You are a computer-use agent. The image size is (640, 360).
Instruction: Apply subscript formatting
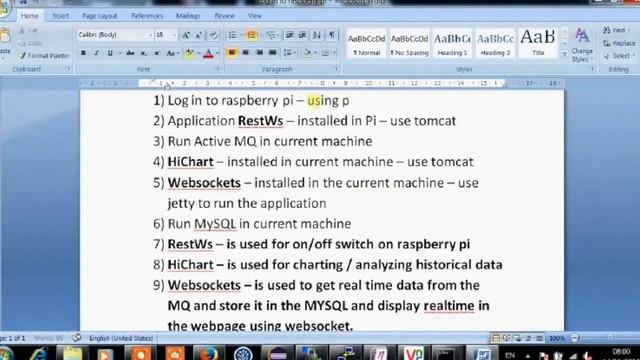pyautogui.click(x=143, y=53)
